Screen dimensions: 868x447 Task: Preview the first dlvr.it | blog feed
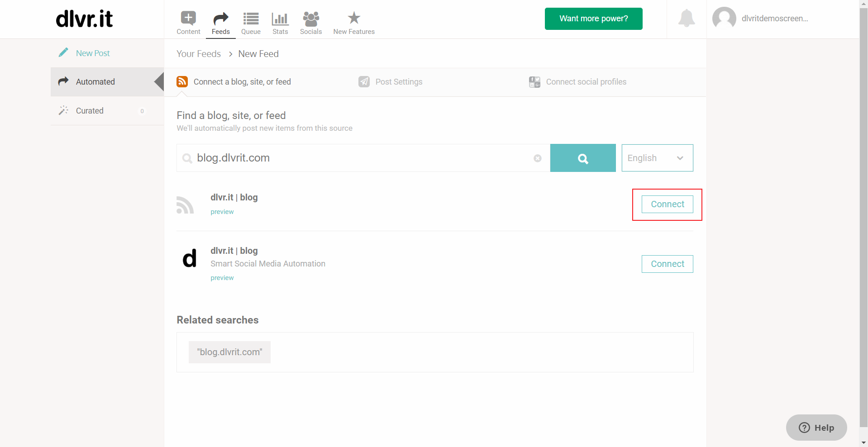222,212
